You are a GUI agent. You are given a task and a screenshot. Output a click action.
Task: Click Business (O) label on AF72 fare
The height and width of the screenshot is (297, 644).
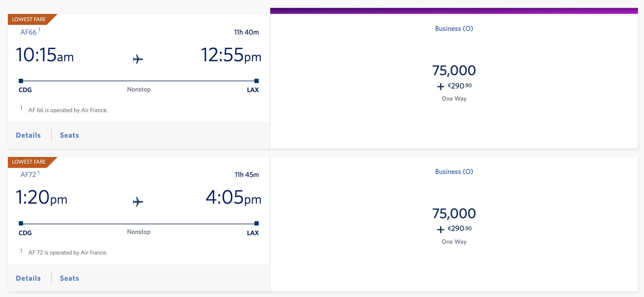tap(454, 172)
